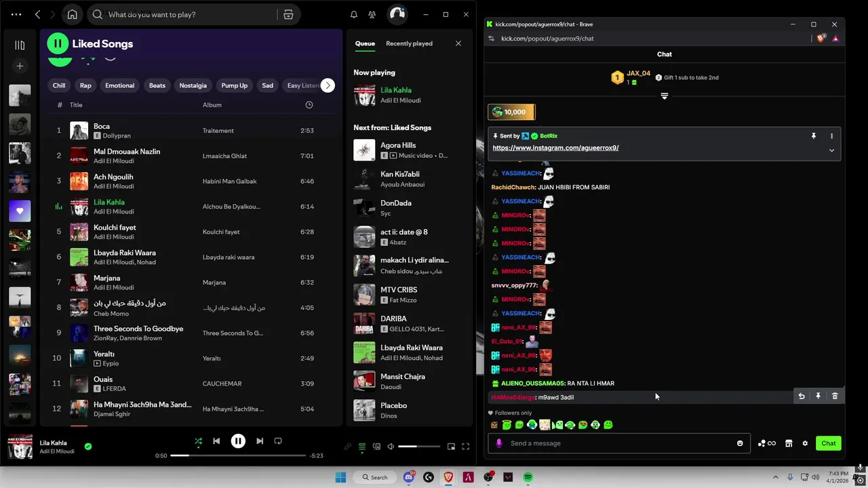Toggle the Queue icon in player bar

(x=362, y=447)
